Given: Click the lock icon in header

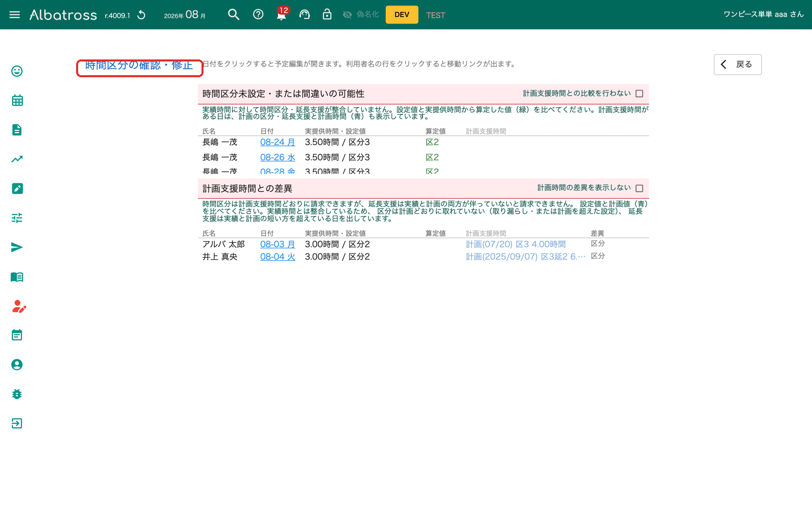Looking at the screenshot, I should (x=327, y=14).
